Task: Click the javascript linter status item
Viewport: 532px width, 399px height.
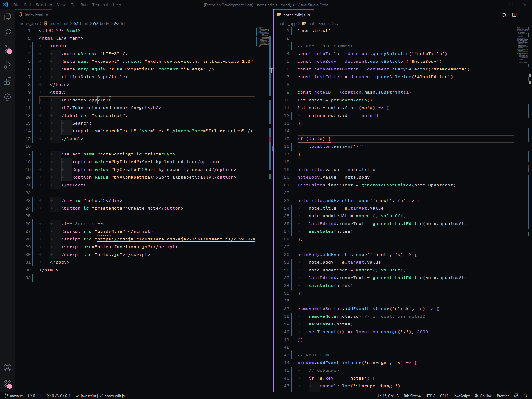Action: click(x=86, y=396)
